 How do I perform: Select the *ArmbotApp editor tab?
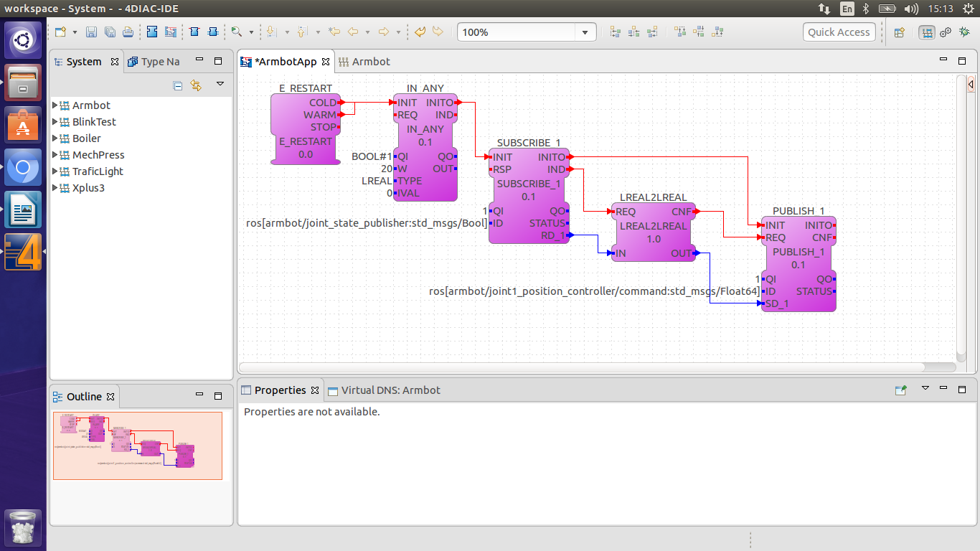pos(285,62)
